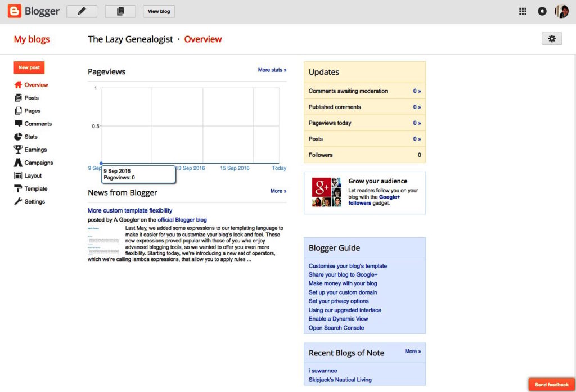576x392 pixels.
Task: Open Pageviews today count link
Action: 417,123
